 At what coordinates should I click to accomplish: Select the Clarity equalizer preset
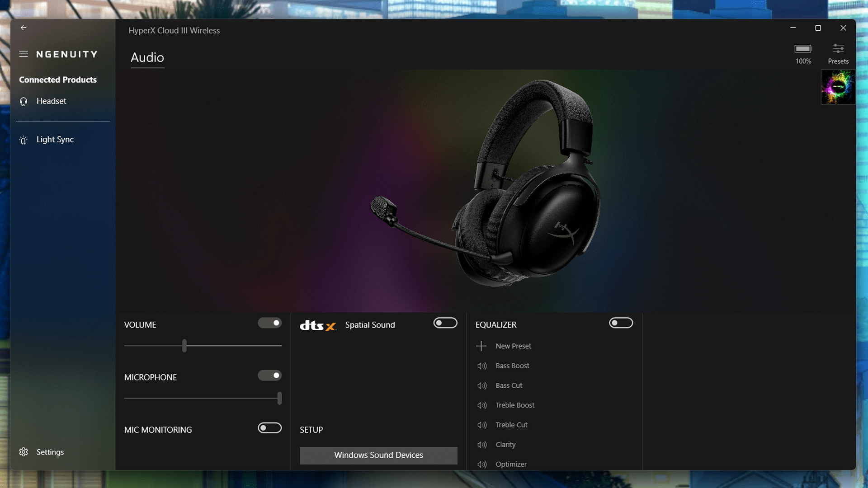point(505,445)
